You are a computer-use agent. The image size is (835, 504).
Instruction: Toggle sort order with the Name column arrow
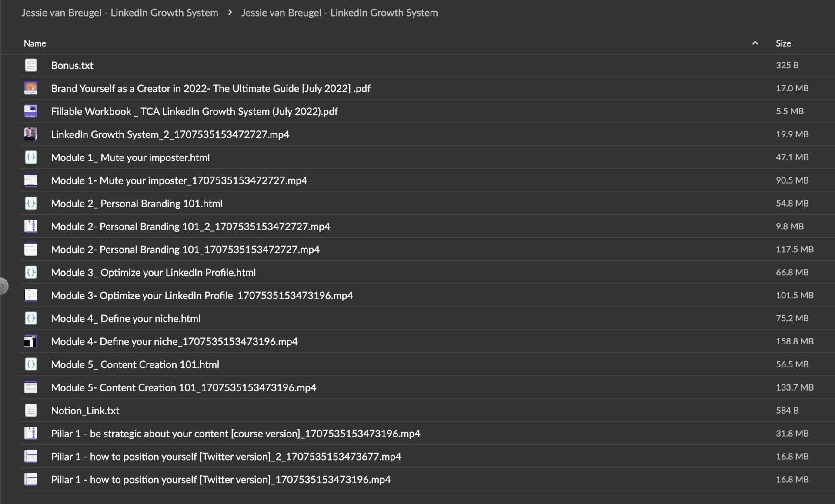click(x=755, y=43)
